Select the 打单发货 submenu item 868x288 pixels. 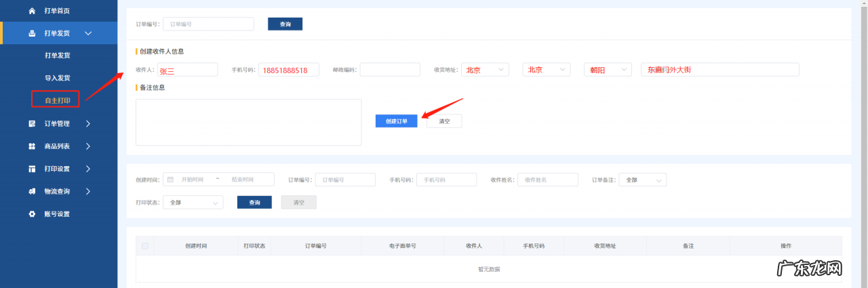(57, 56)
